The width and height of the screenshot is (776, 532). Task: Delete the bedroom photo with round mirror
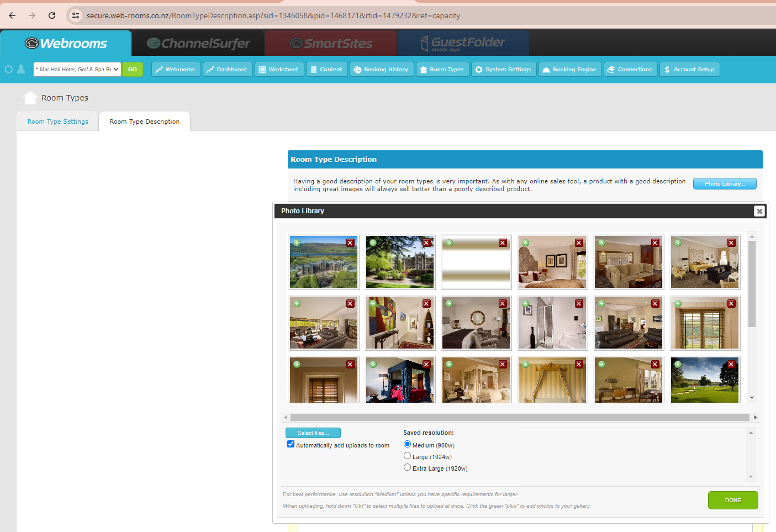[503, 304]
